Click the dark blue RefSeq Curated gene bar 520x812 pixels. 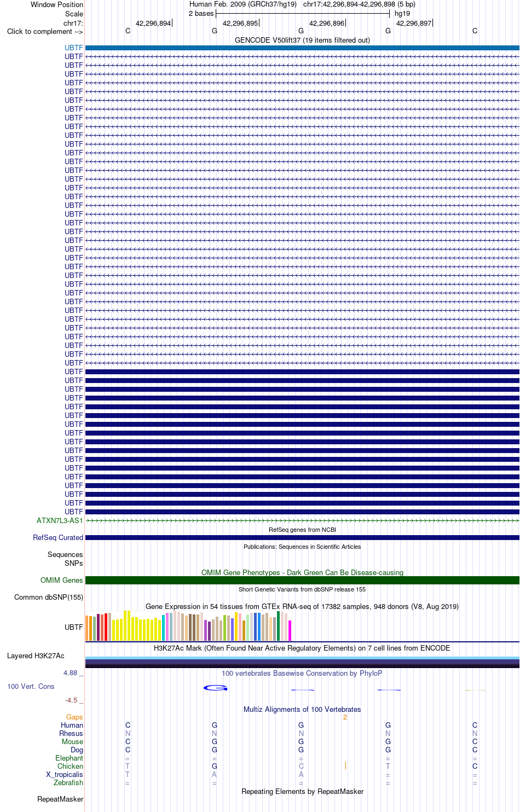pyautogui.click(x=302, y=537)
